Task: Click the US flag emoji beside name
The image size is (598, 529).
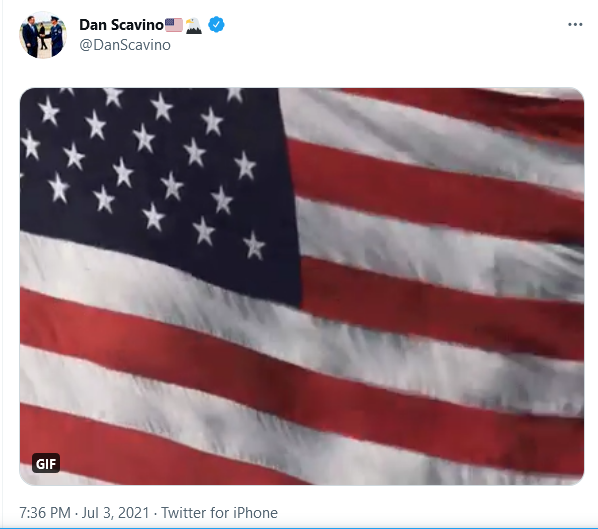Action: click(174, 25)
